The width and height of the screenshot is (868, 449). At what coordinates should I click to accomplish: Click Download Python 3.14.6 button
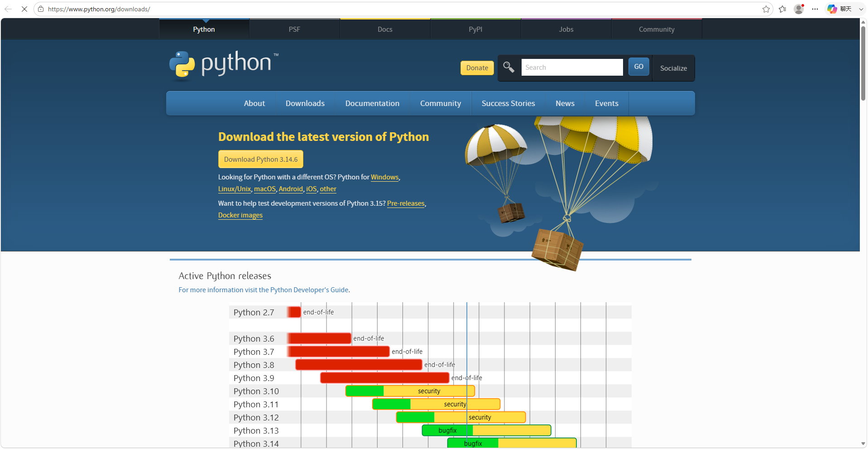coord(261,159)
